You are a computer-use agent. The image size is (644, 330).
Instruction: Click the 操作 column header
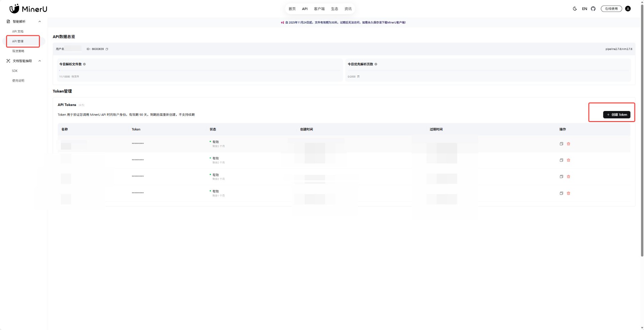click(562, 129)
